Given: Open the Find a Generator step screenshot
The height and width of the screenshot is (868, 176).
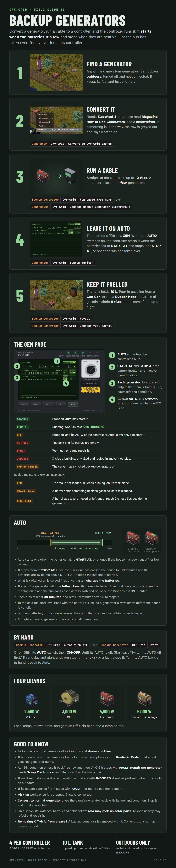Looking at the screenshot, I should coord(56,72).
